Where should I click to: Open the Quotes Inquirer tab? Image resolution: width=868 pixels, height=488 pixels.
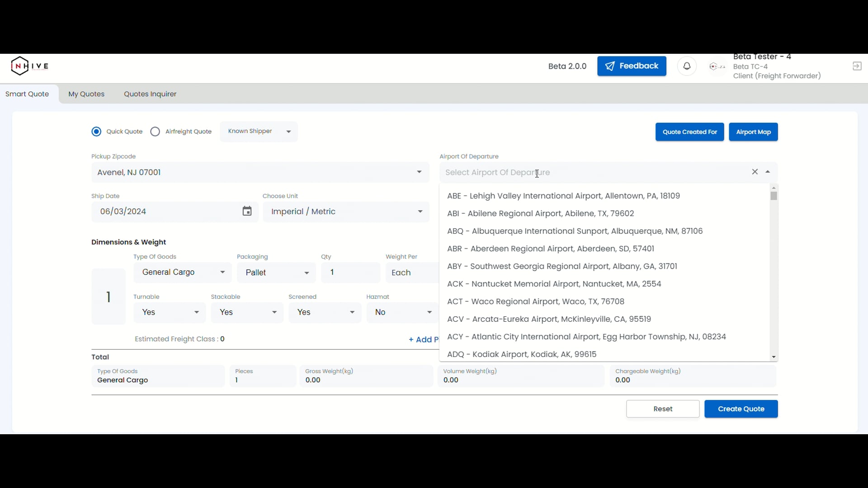pyautogui.click(x=150, y=94)
